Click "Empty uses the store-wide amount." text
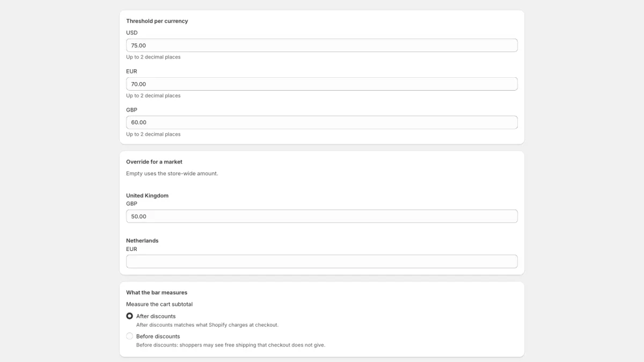This screenshot has height=362, width=644. 172,173
